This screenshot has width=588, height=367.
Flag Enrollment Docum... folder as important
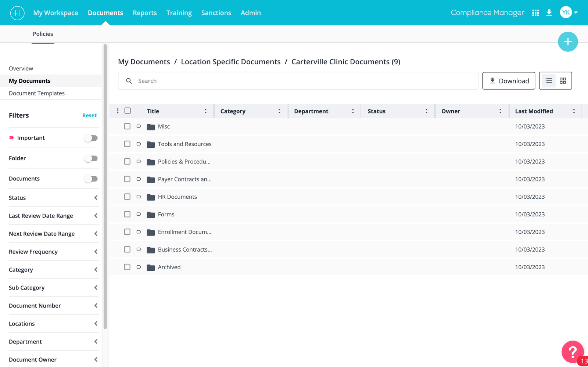pyautogui.click(x=139, y=232)
